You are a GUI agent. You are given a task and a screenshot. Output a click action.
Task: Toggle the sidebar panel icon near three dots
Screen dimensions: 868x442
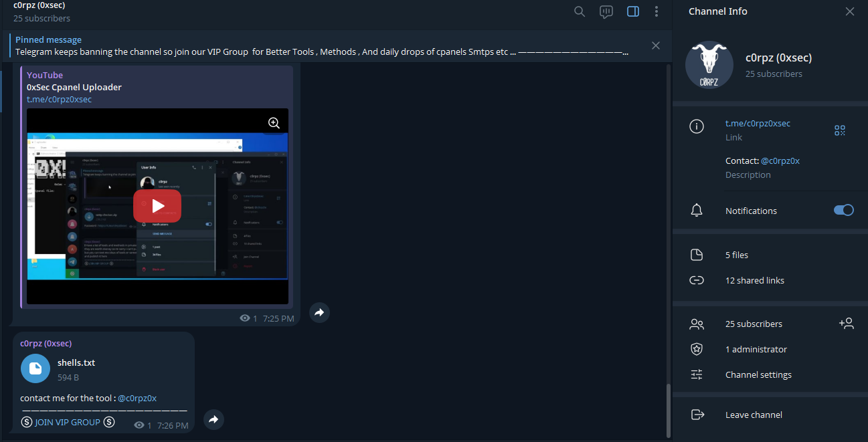(632, 11)
